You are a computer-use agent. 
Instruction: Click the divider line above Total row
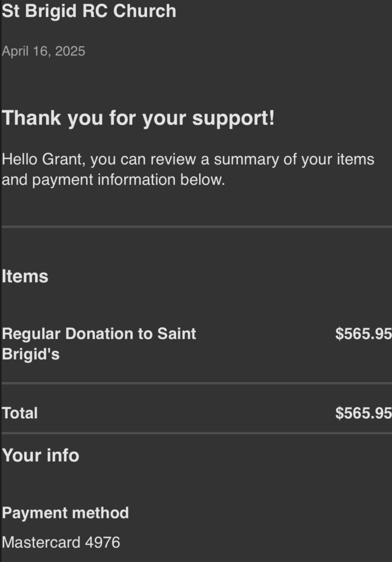pyautogui.click(x=197, y=384)
